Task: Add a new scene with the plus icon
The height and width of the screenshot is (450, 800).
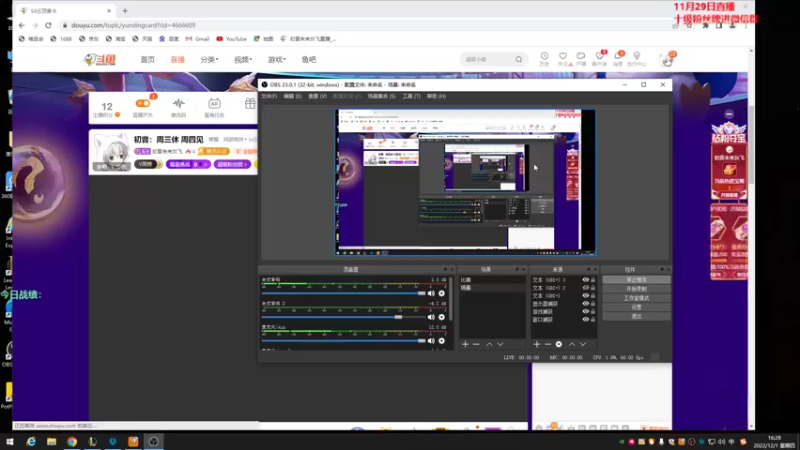Action: (465, 344)
